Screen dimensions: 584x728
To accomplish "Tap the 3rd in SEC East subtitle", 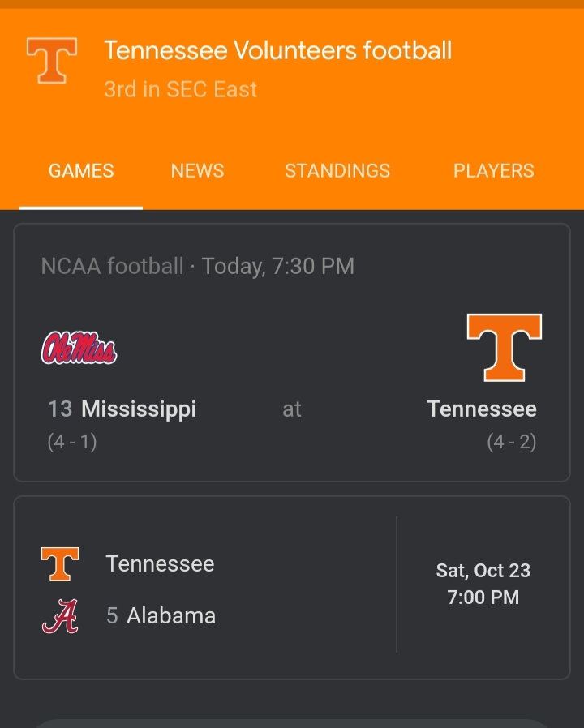I will click(180, 89).
